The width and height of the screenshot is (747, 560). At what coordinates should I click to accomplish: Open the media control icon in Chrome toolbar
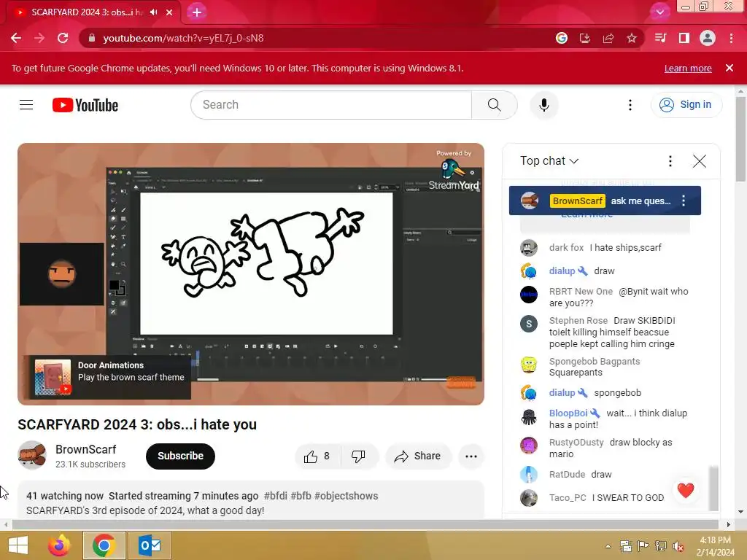click(661, 38)
